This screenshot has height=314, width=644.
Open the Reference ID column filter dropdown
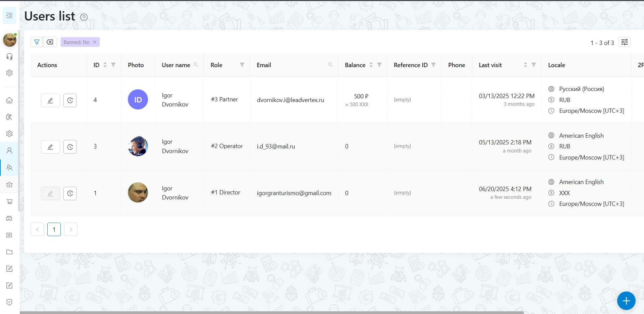(x=433, y=65)
